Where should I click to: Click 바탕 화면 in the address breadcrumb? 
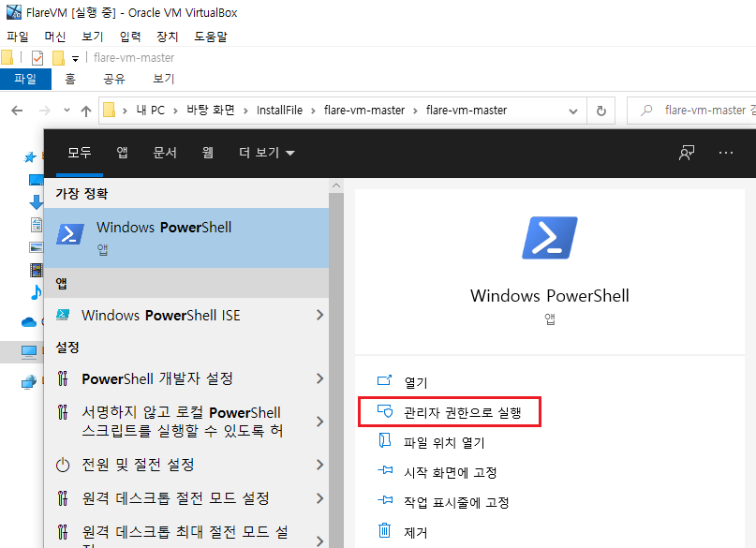click(211, 111)
